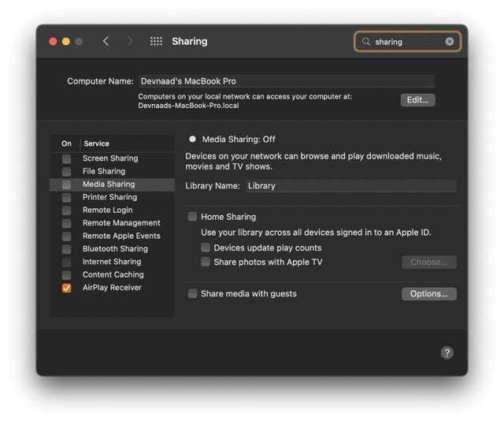Turn on the Home Sharing checkbox
The height and width of the screenshot is (424, 504).
tap(192, 217)
